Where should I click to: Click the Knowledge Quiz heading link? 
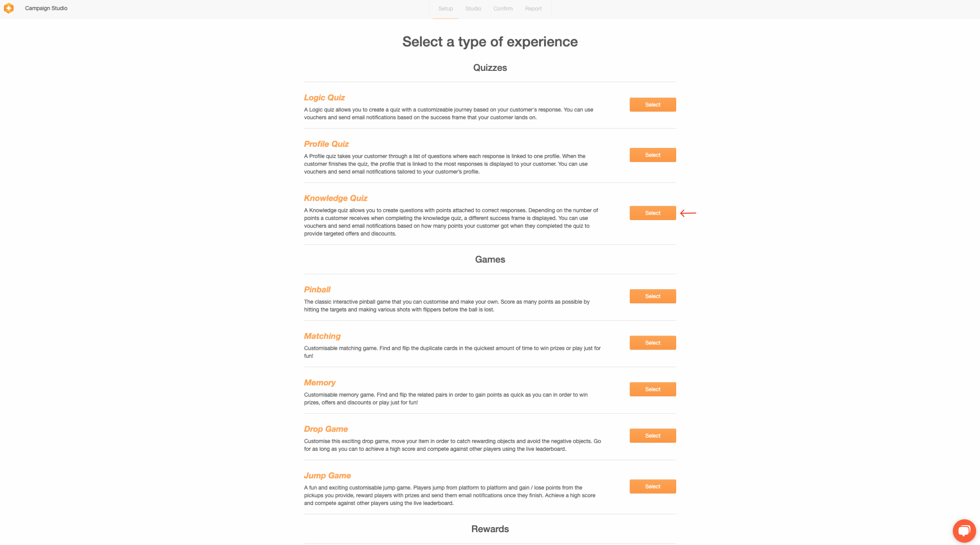pos(335,198)
